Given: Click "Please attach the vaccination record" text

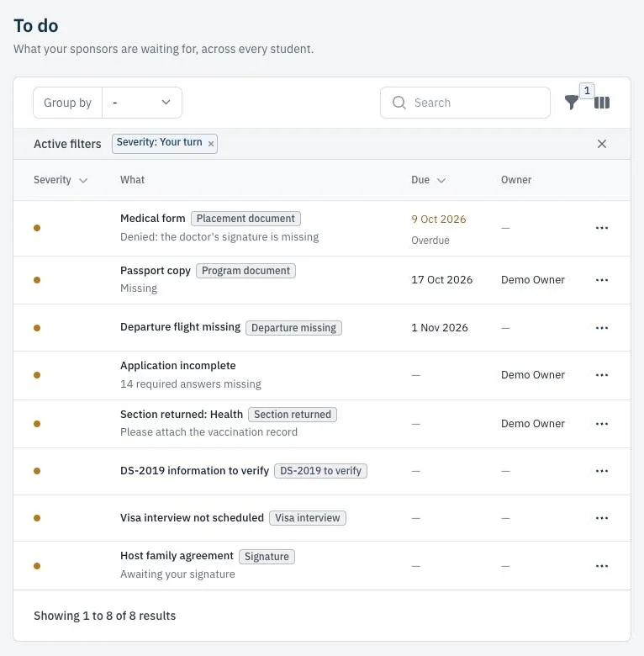Looking at the screenshot, I should pos(209,432).
